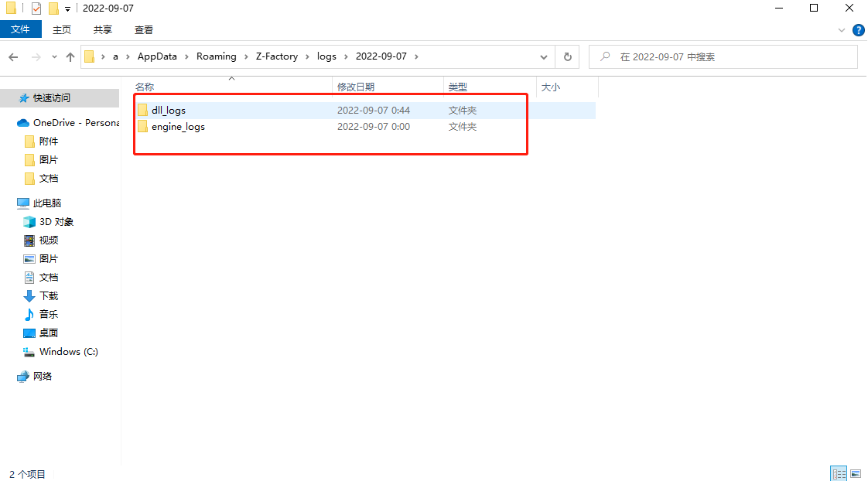Select the engine_logs folder
Screen dimensions: 868x481
click(x=177, y=127)
